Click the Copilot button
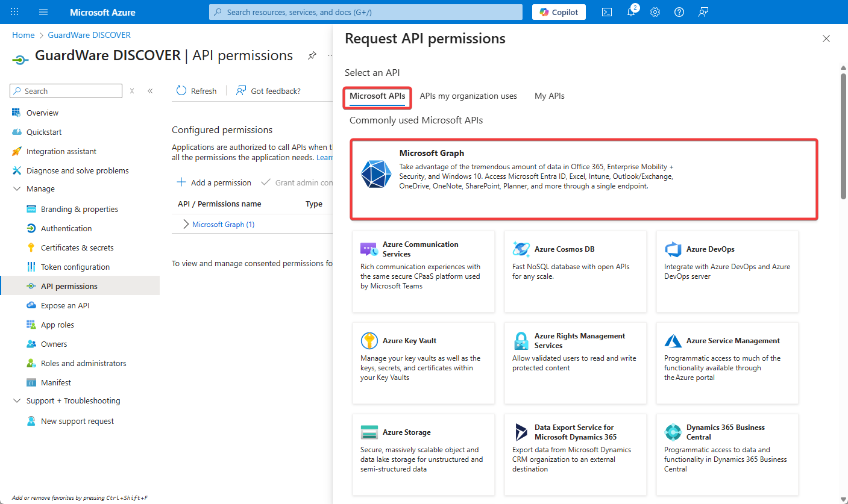Screen dimensions: 848x504 click(559, 12)
